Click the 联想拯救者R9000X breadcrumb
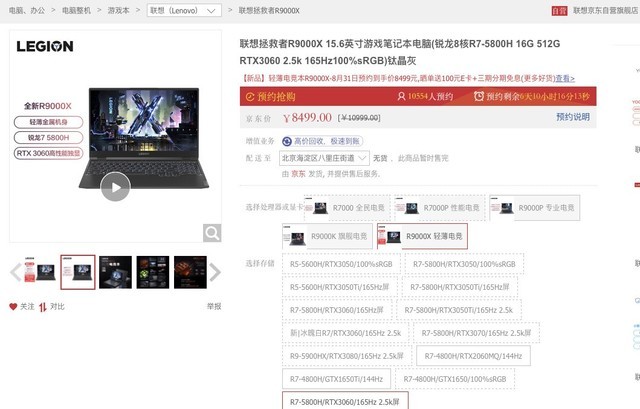The width and height of the screenshot is (640, 409). 269,11
